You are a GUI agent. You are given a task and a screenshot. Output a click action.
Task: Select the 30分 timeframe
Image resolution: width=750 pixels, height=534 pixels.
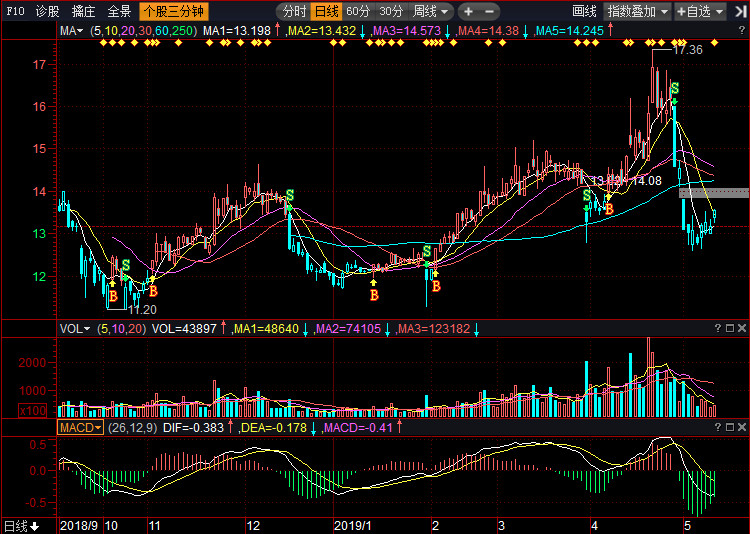(x=391, y=12)
